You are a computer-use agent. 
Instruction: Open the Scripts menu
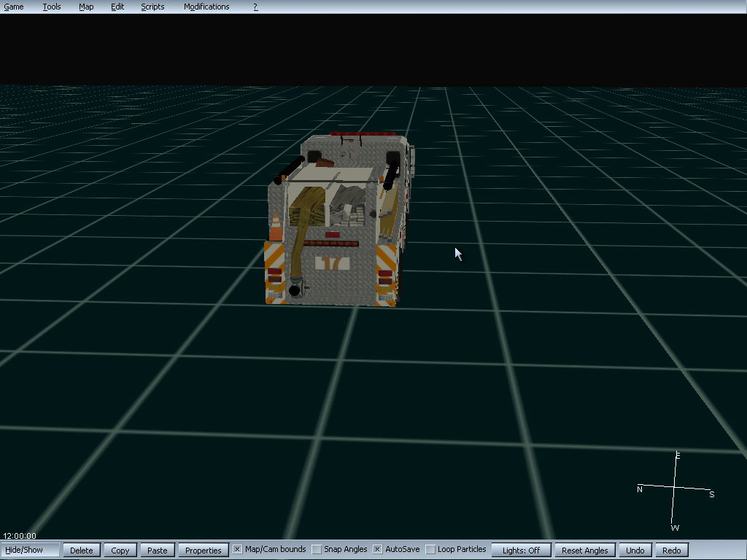pyautogui.click(x=152, y=7)
